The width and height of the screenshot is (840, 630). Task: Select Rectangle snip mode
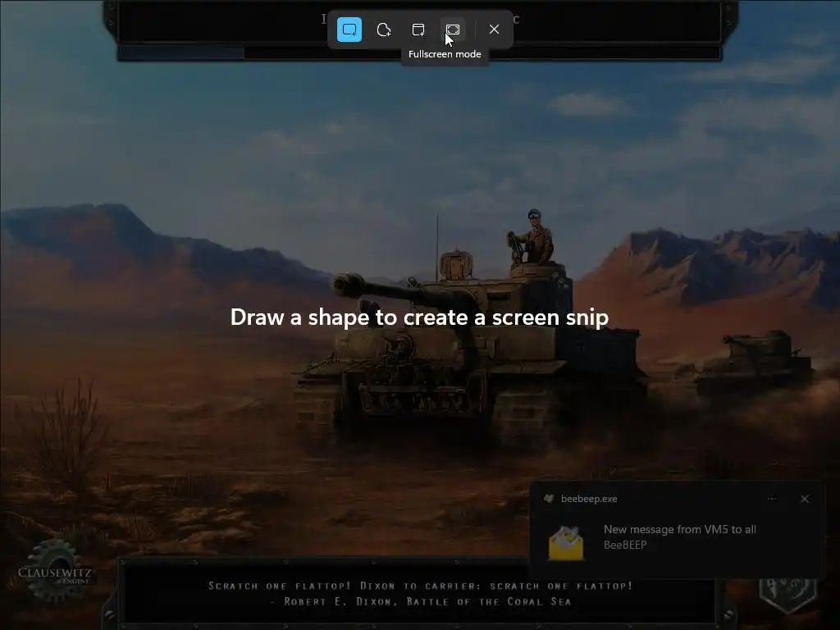(x=349, y=30)
